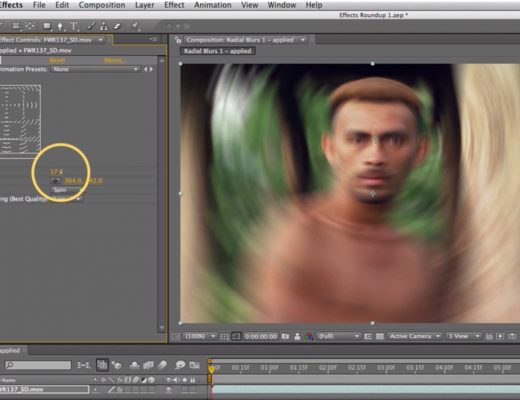The height and width of the screenshot is (400, 520).
Task: Open the Graph Editor icon
Action: (x=195, y=365)
